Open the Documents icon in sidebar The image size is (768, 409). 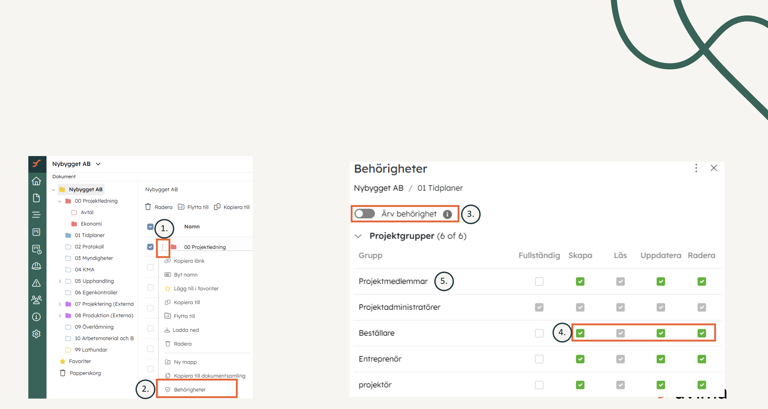[37, 198]
